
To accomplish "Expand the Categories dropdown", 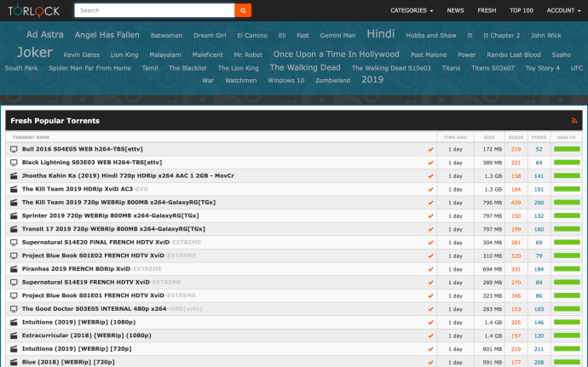I will click(412, 10).
